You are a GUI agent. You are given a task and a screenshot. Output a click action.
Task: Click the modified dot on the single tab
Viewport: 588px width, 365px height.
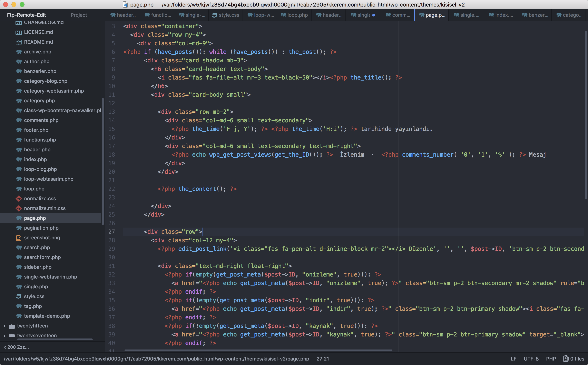(x=374, y=15)
